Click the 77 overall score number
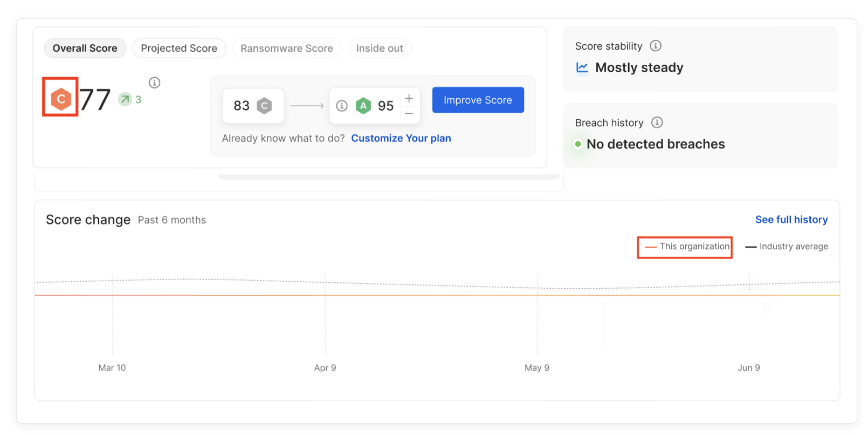868x435 pixels. click(95, 100)
